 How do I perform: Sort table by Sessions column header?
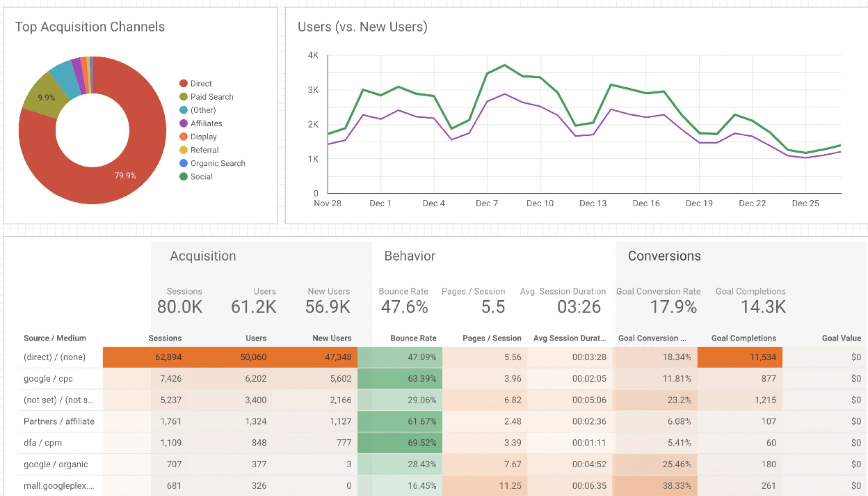coord(165,338)
